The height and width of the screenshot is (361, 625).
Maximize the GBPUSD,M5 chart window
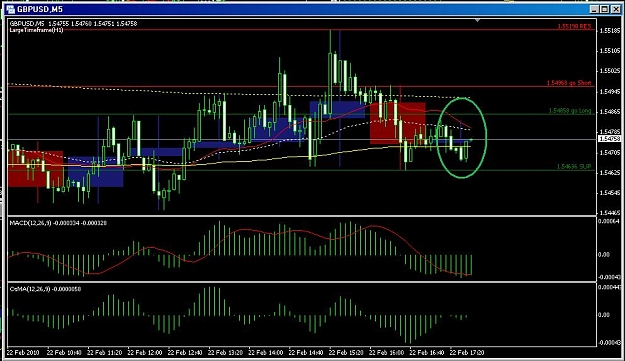coord(604,9)
